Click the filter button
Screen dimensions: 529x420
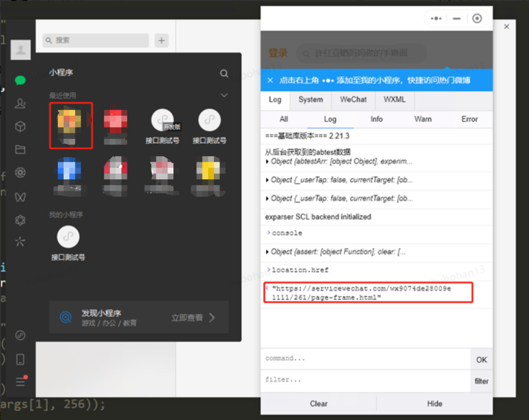coord(481,381)
